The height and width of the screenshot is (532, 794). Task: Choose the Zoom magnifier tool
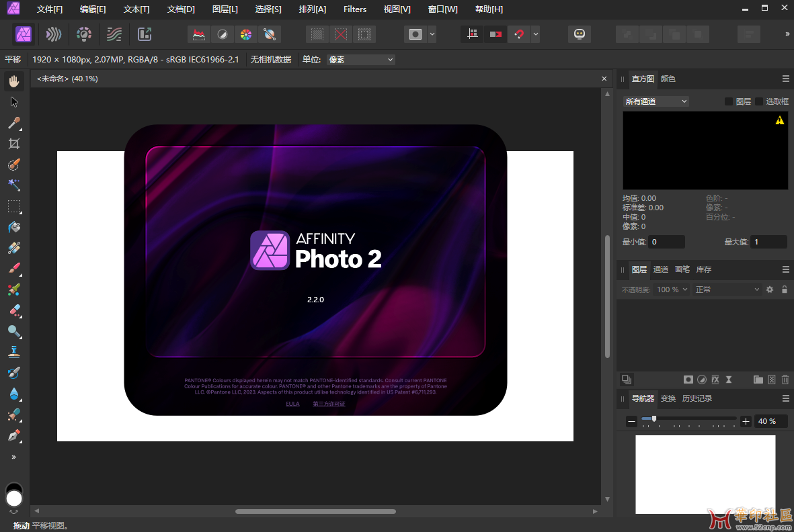point(14,331)
